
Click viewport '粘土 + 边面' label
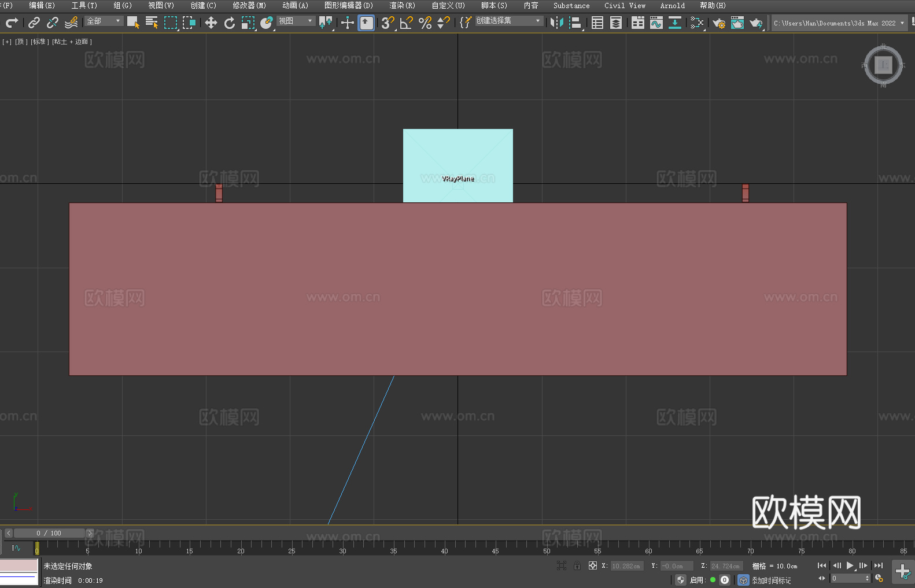72,42
